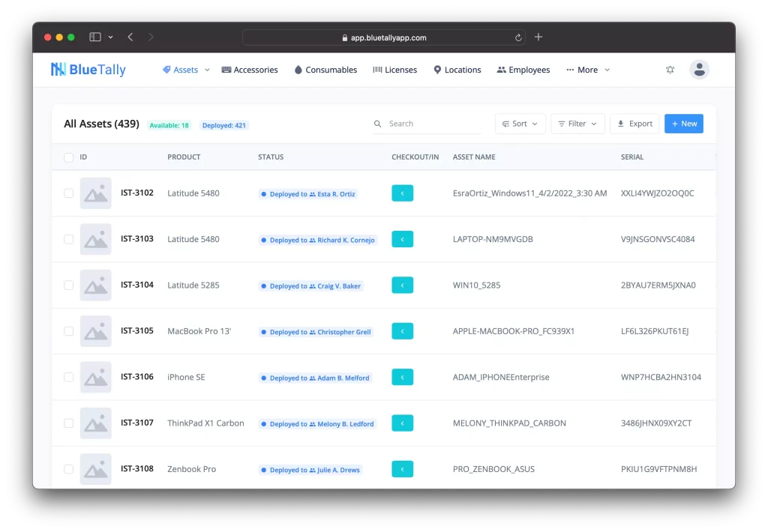Viewport: 768px width, 532px height.
Task: Click the asset search input field
Action: [426, 123]
